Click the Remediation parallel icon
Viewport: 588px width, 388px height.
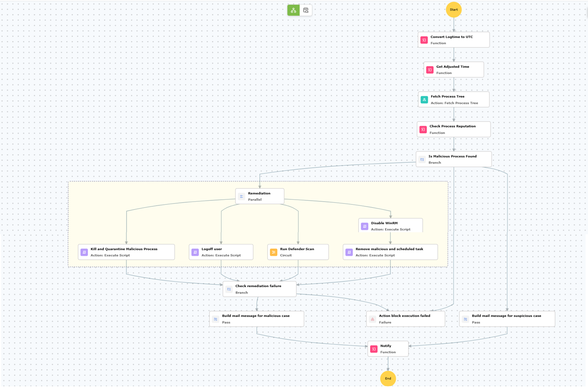tap(242, 197)
